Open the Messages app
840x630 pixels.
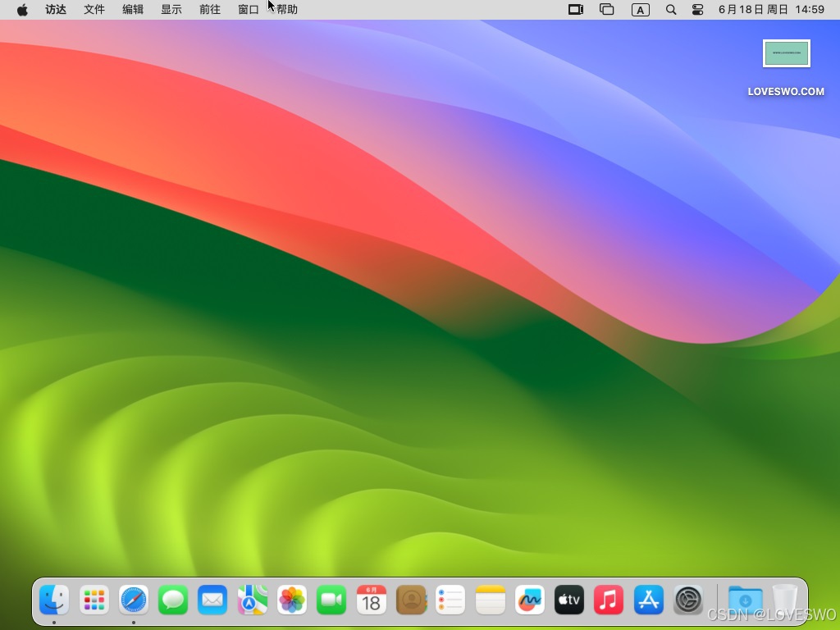[x=173, y=600]
